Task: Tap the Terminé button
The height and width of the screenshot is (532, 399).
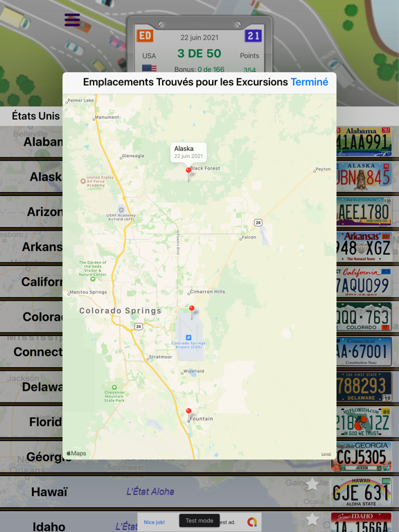Action: 310,82
